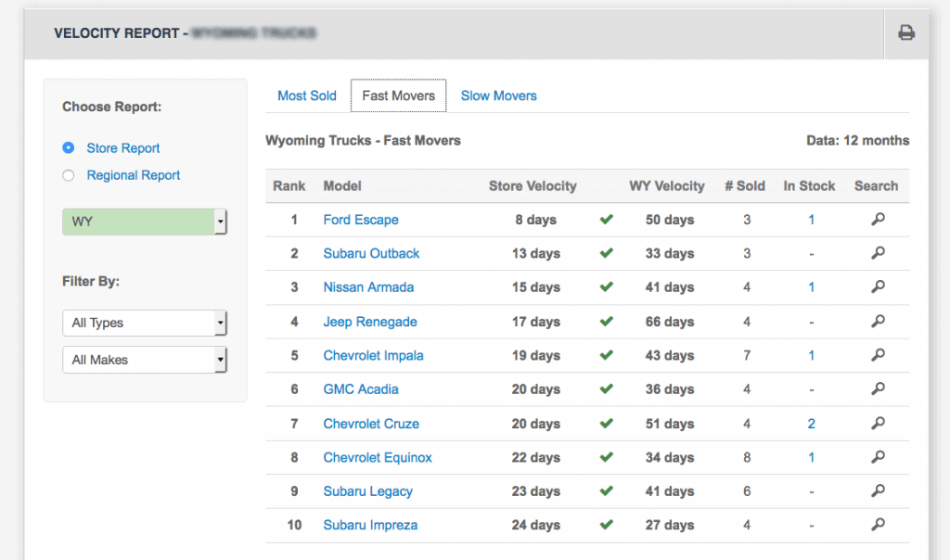Click Chevrolet Equinox in-stock count link
This screenshot has height=560, width=950.
[811, 458]
